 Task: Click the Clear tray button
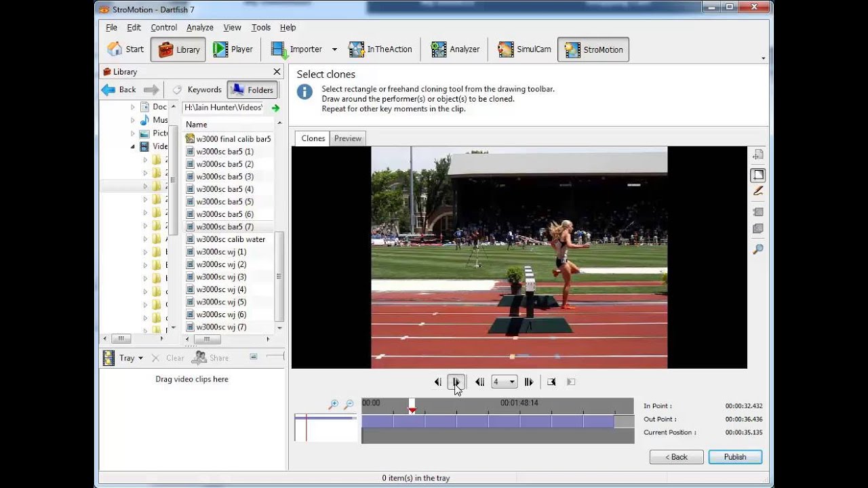(x=168, y=358)
